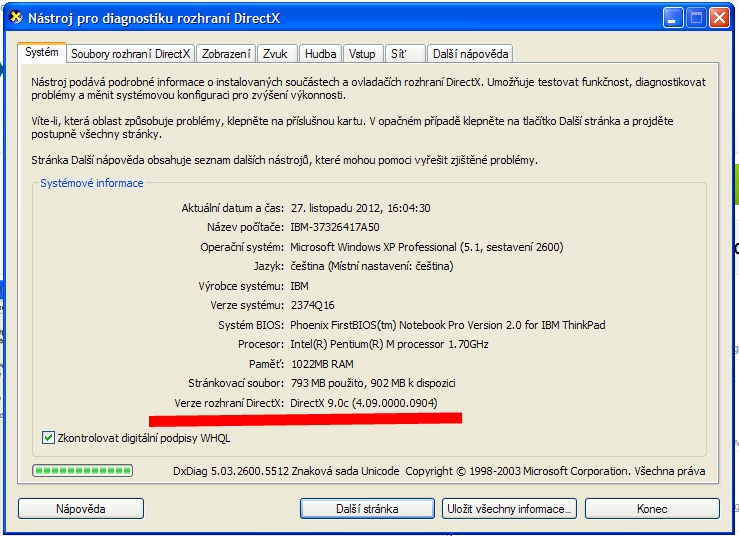
Task: Go to the Vstup tab
Action: [363, 54]
